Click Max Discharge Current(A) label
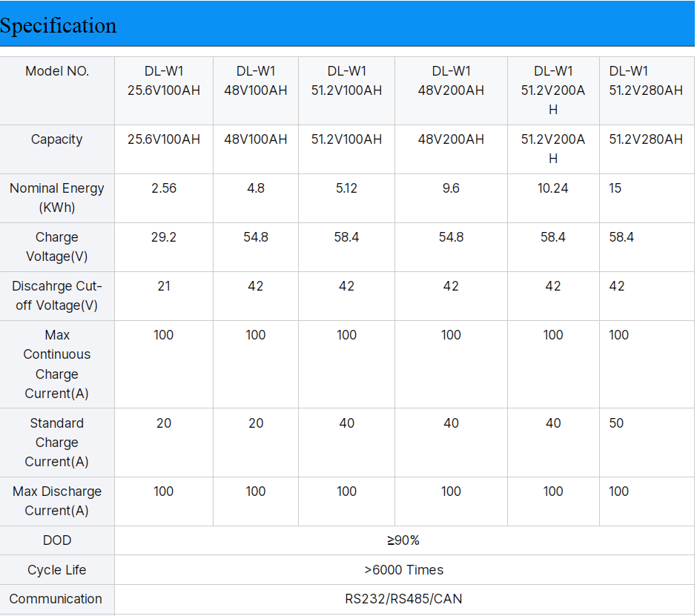Image resolution: width=697 pixels, height=616 pixels. [57, 501]
